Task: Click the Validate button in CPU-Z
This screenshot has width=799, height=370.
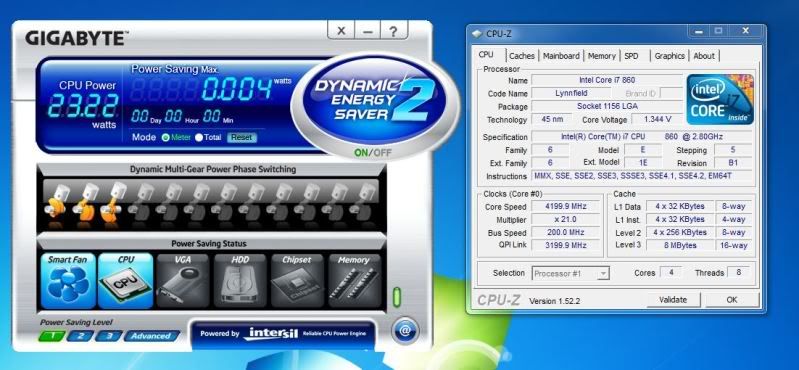Action: point(673,300)
